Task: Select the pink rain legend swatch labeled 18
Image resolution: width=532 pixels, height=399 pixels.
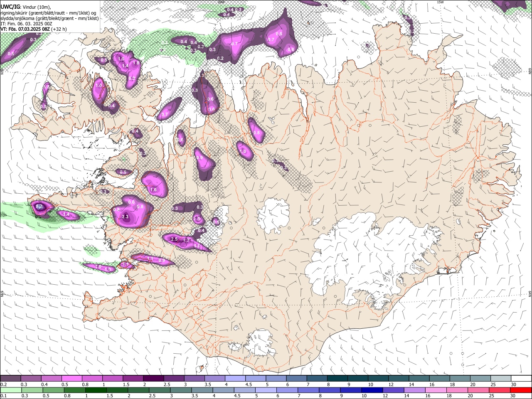Action: (457, 390)
